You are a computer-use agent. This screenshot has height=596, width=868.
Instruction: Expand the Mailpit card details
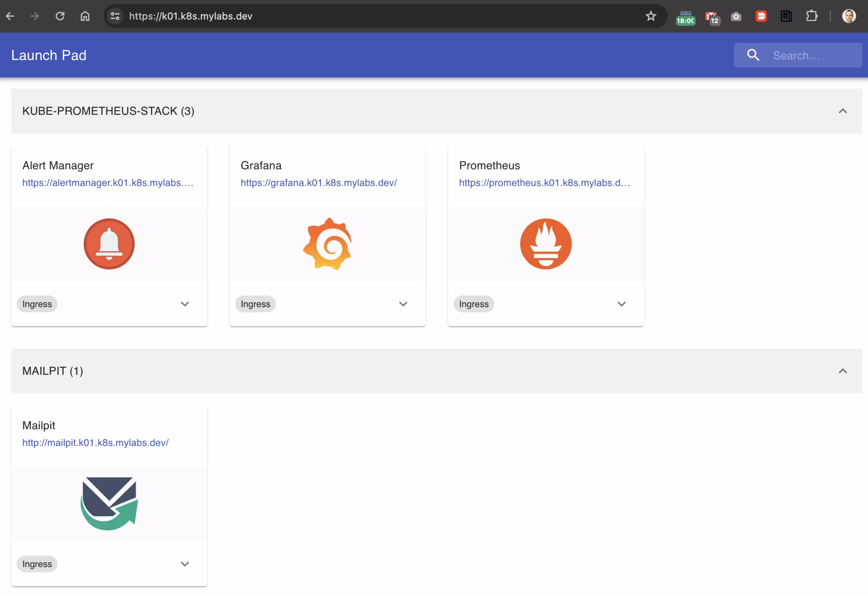coord(184,564)
